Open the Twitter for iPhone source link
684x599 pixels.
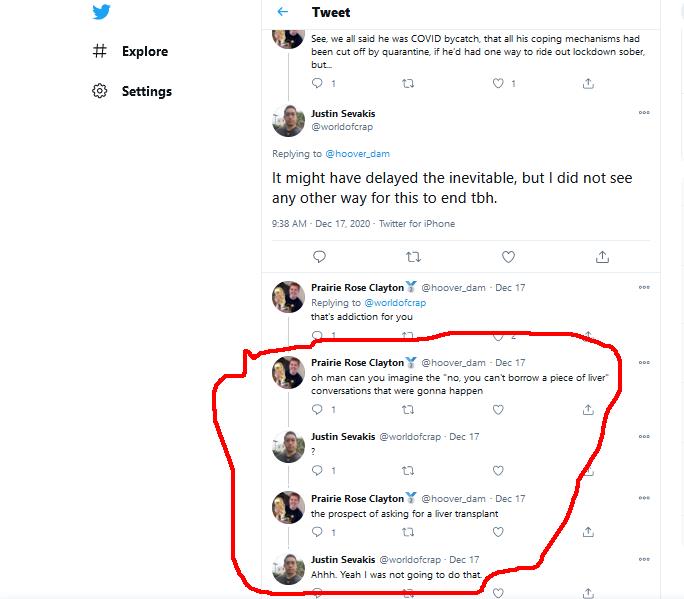pyautogui.click(x=416, y=223)
